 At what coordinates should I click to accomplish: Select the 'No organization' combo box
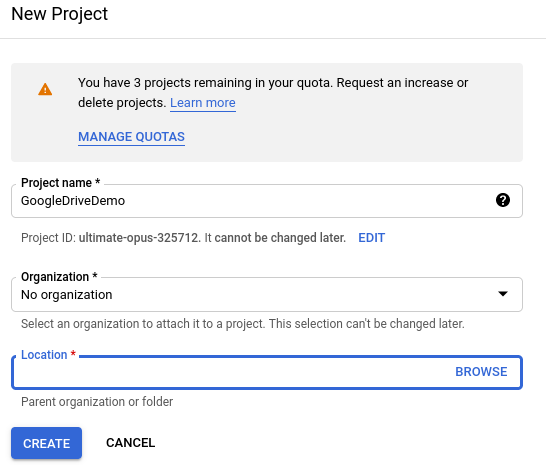(267, 295)
